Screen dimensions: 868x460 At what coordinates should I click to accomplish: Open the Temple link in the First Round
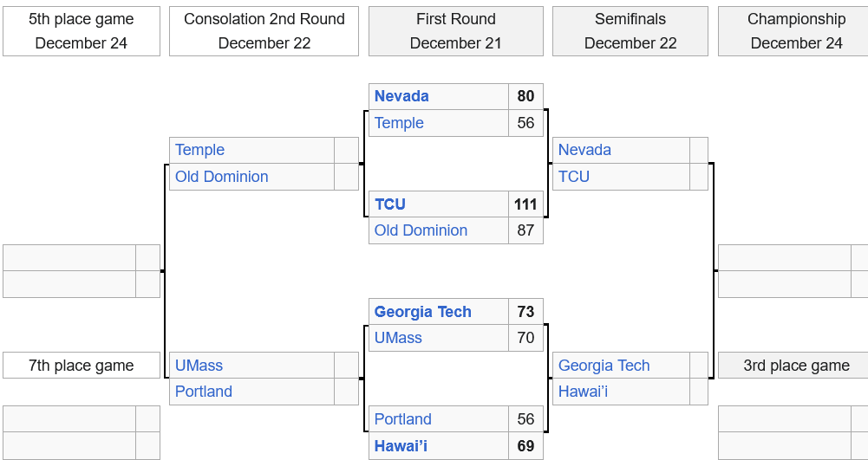tap(399, 123)
